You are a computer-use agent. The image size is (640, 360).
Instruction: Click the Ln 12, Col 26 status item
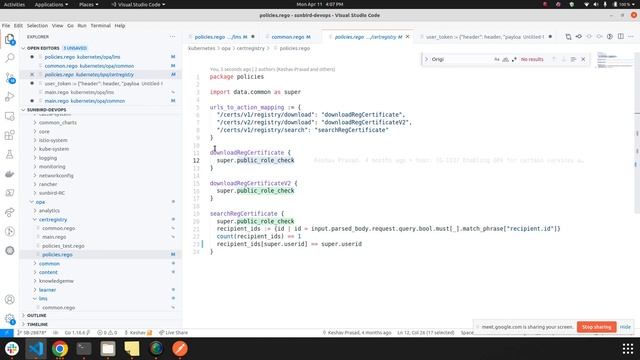point(425,333)
